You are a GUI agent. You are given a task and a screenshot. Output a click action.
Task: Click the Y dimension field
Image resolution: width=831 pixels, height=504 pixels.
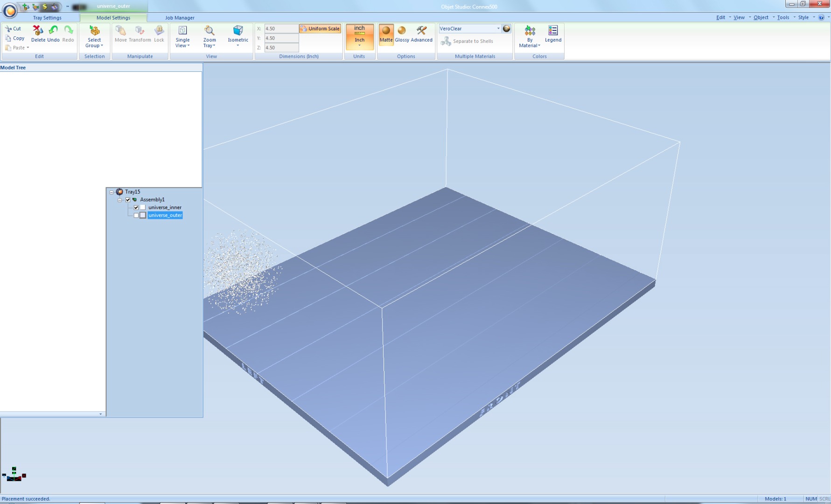click(281, 38)
